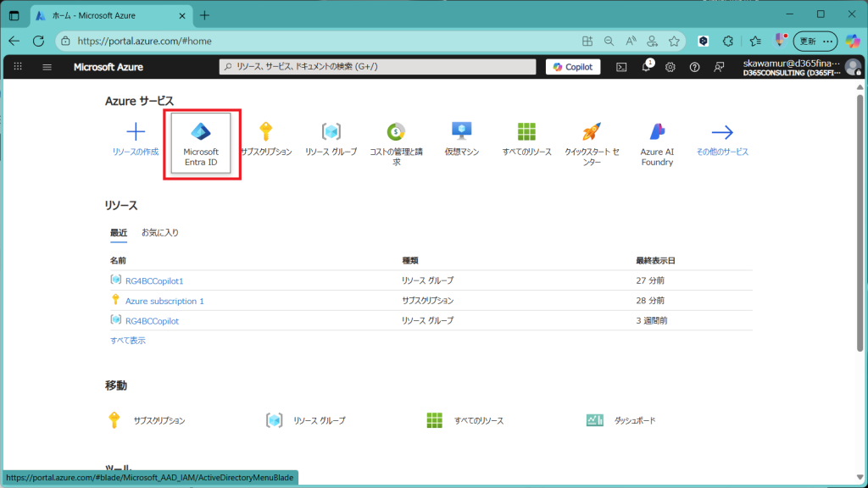Screen dimensions: 868x488
Task: Open Cloud Shell from the header
Action: [x=621, y=67]
